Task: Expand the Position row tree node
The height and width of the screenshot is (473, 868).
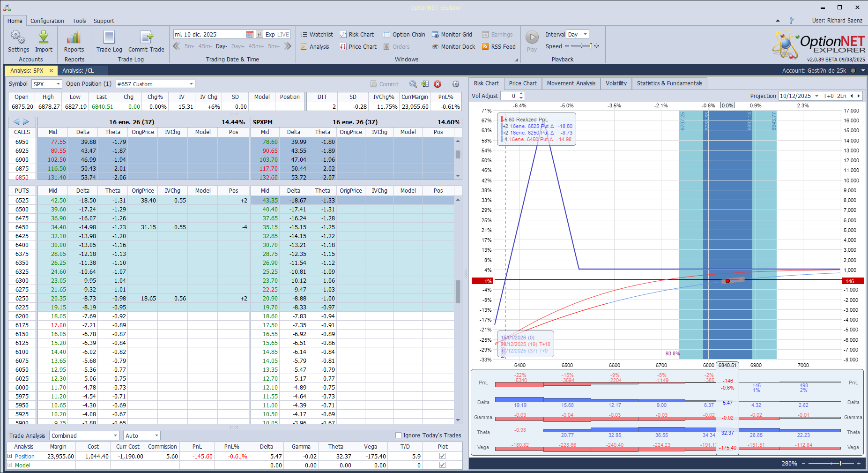Action: coord(10,456)
